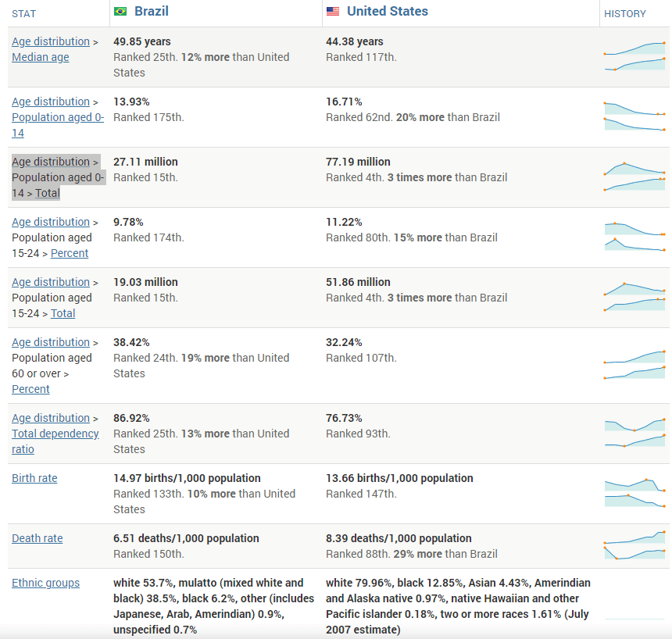Open the Ethnic groups stat link
This screenshot has height=639, width=672.
pyautogui.click(x=45, y=583)
